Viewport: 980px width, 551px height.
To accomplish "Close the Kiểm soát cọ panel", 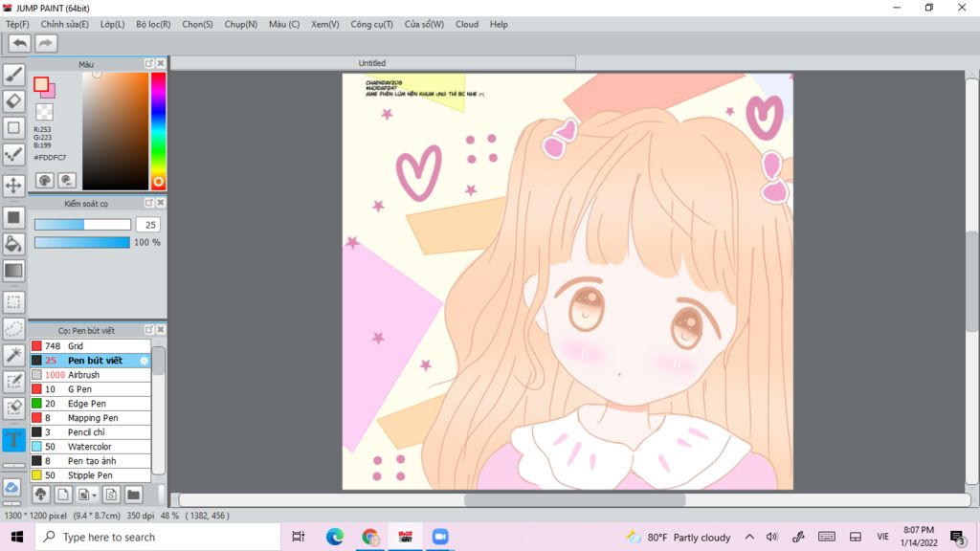I will (x=161, y=203).
